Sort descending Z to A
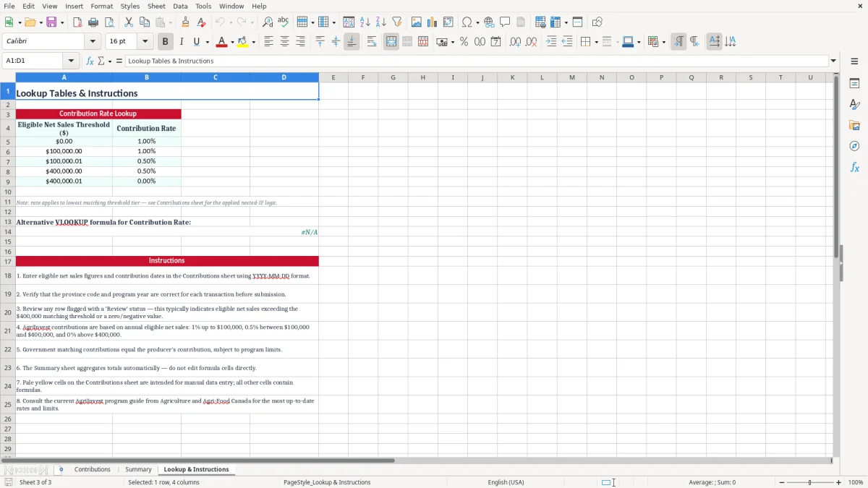Screen dimensions: 868x488 click(380, 22)
